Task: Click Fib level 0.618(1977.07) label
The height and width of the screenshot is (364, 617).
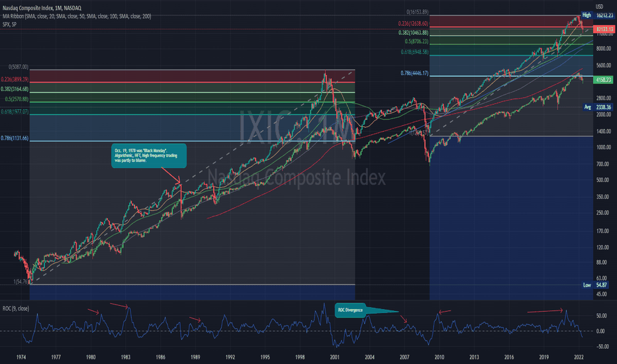Action: [x=15, y=112]
